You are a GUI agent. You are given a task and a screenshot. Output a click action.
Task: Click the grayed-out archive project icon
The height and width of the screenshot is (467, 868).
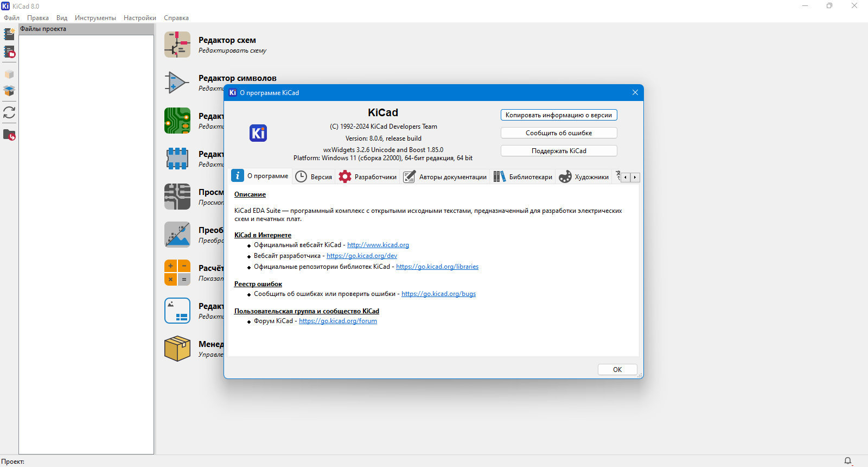pos(9,74)
